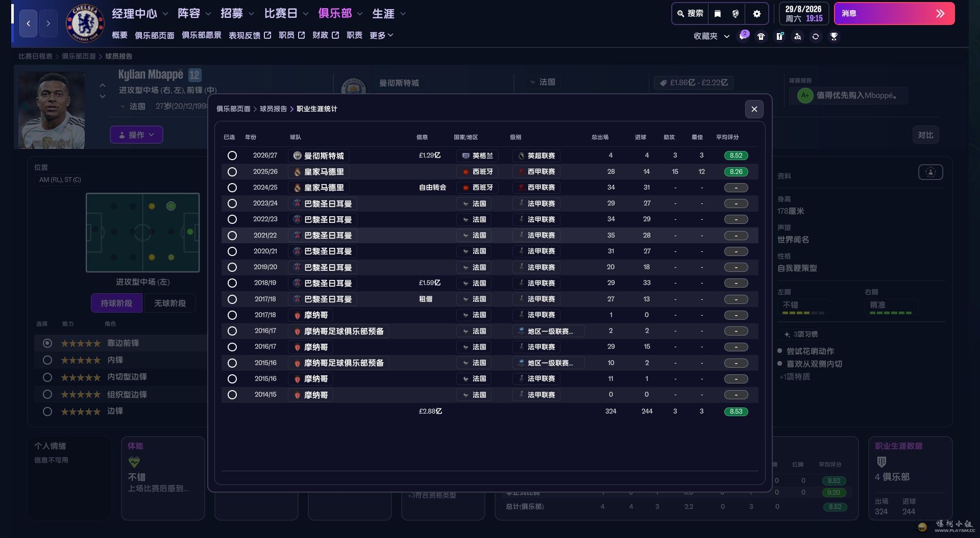Screen dimensions: 980x538
Task: Expand the 操作 actions dropdown
Action: (136, 135)
